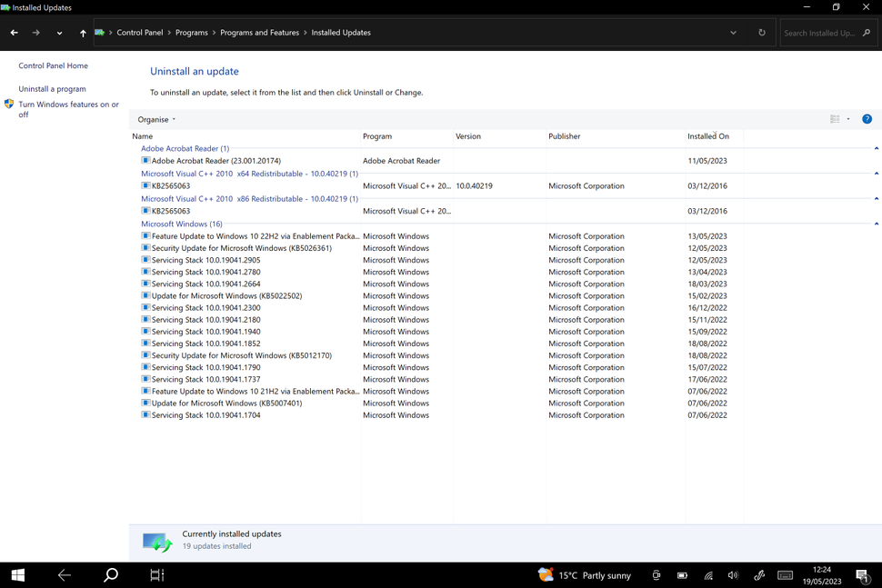Click the Installed On column header
The image size is (882, 588).
[708, 135]
